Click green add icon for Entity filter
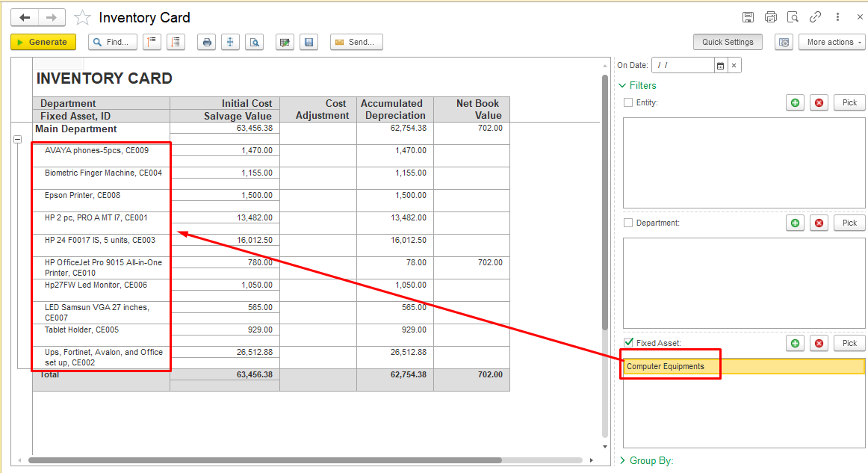This screenshot has height=473, width=868. (795, 102)
